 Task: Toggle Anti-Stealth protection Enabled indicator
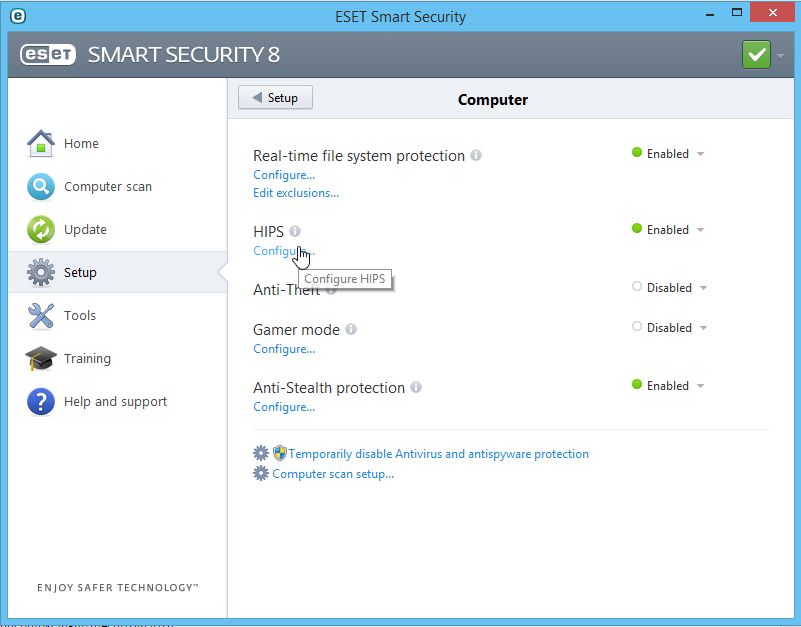click(x=637, y=385)
